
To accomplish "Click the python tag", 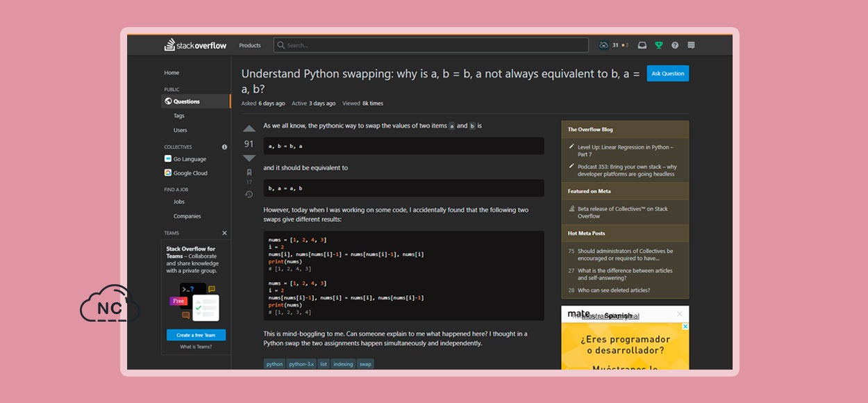I will pos(275,364).
